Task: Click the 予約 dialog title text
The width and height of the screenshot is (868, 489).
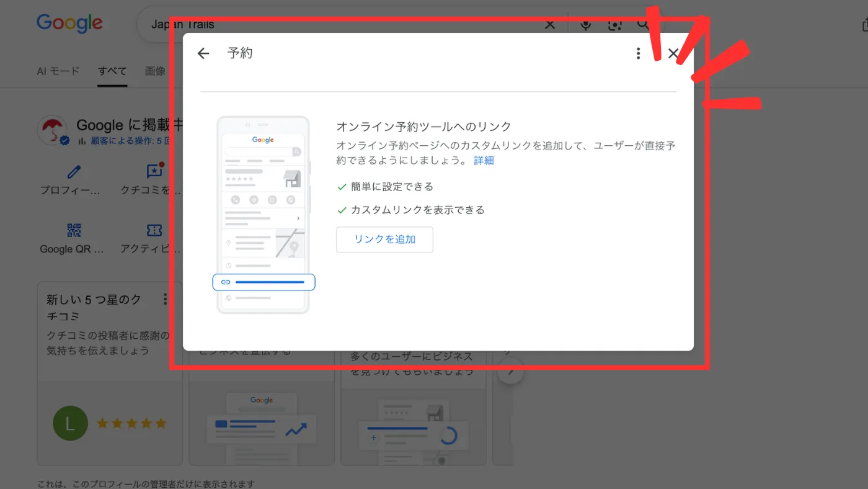Action: coord(240,53)
